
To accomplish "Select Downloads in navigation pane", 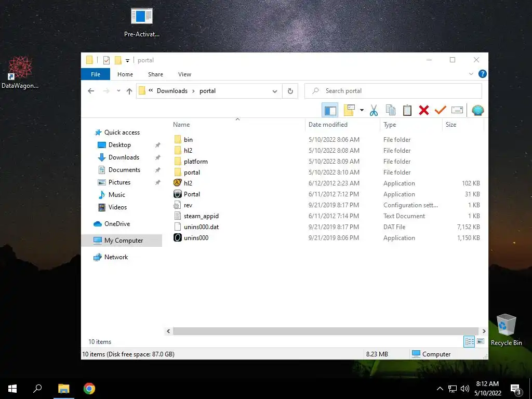I will pyautogui.click(x=124, y=157).
